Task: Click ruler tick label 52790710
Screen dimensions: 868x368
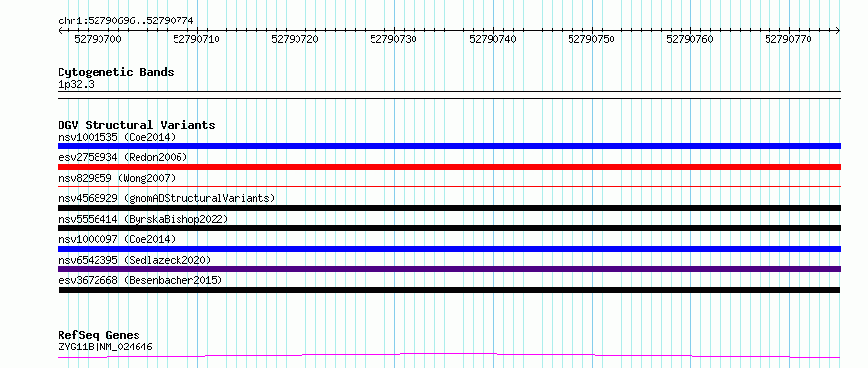Action: (x=196, y=39)
